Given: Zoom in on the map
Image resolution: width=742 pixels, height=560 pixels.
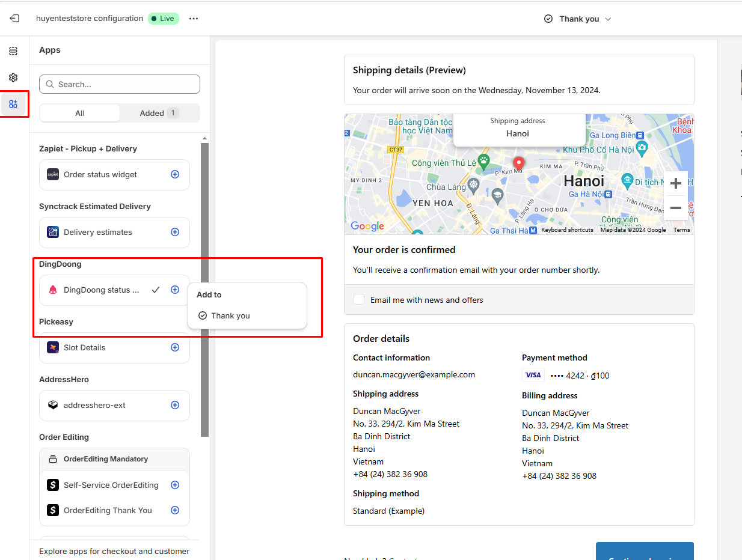Looking at the screenshot, I should (675, 183).
